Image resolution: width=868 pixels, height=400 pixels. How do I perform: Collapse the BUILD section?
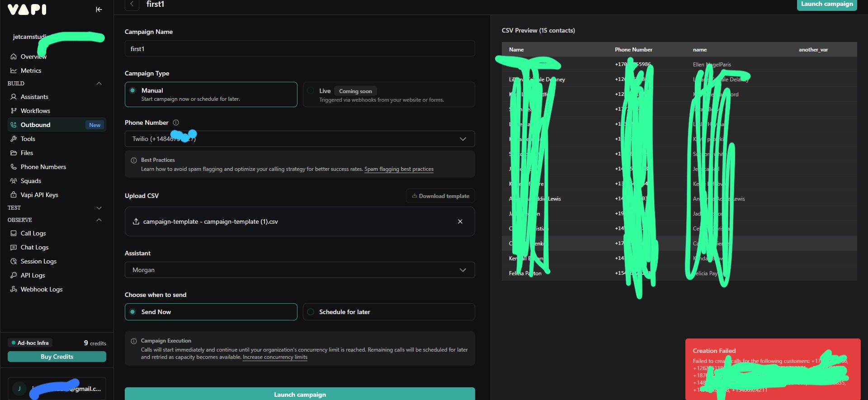pos(99,84)
